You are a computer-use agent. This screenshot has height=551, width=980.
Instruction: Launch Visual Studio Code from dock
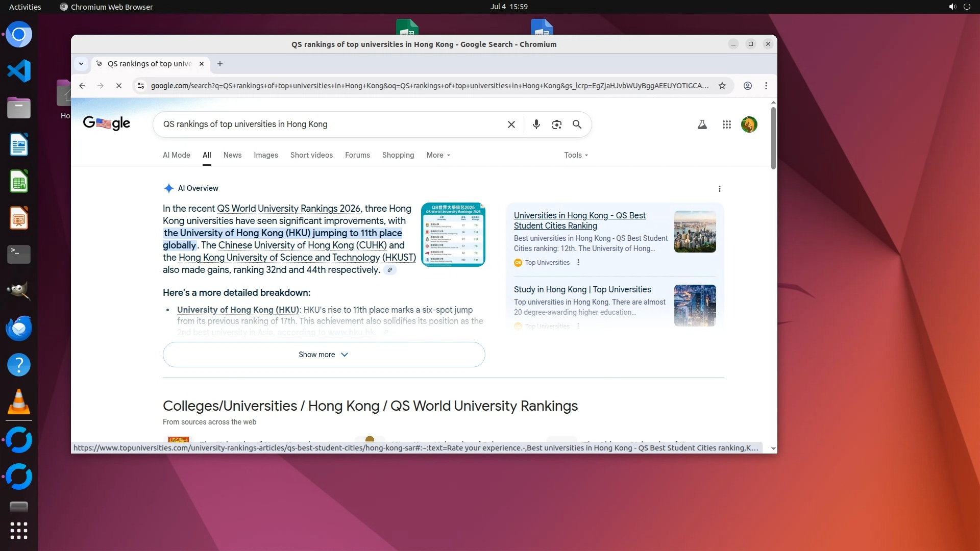click(19, 71)
